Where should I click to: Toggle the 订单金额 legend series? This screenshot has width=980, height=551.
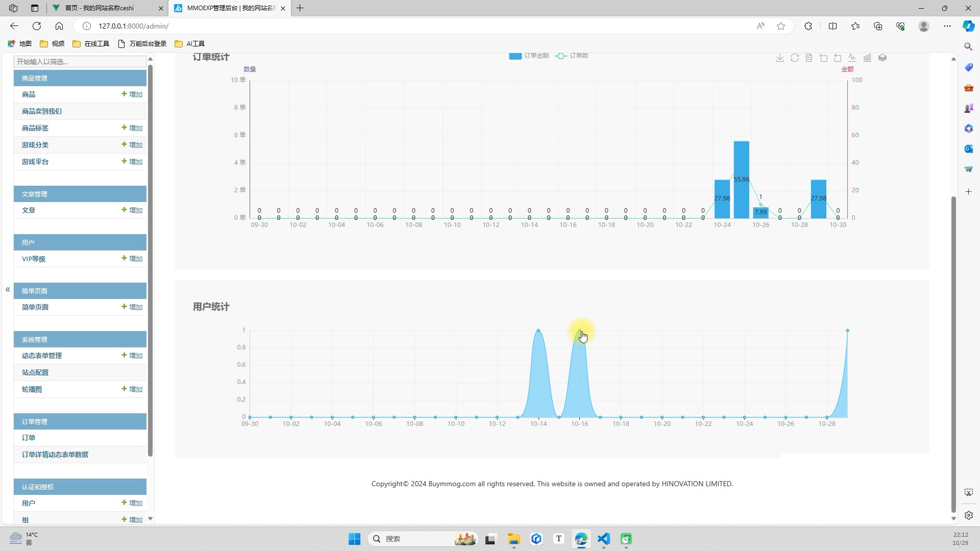[x=529, y=56]
